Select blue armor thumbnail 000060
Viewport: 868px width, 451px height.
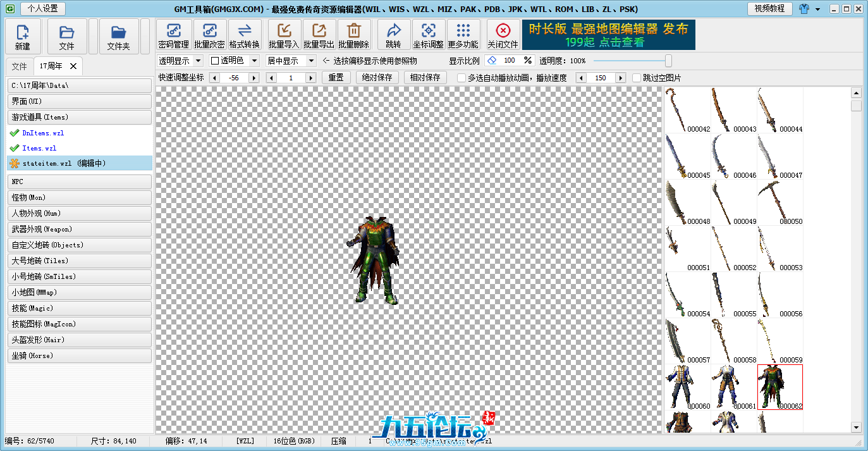pos(688,387)
